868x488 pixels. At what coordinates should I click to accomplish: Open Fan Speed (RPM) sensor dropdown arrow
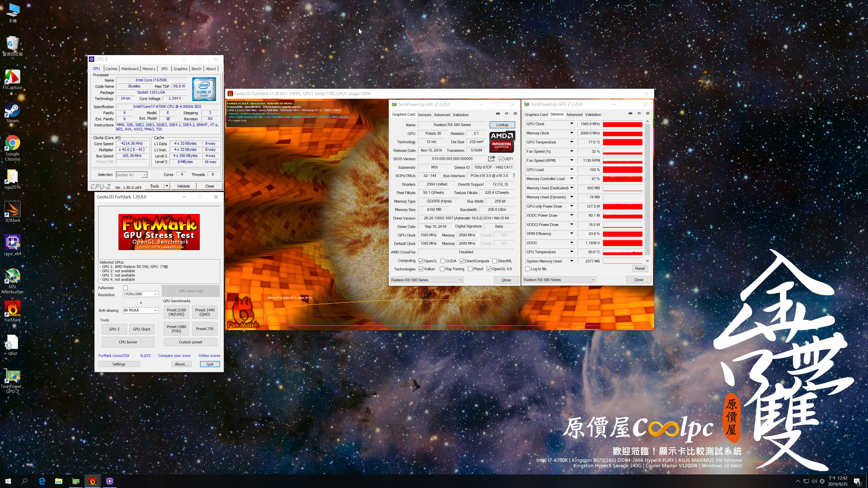click(571, 160)
